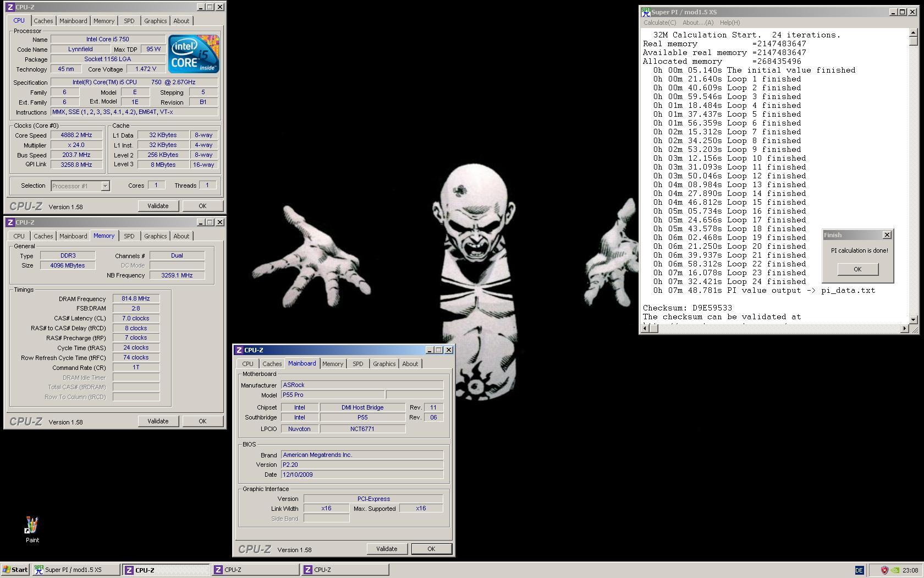Open CPU tab in Mainboard CPU-Z window
The width and height of the screenshot is (924, 578).
click(x=248, y=364)
